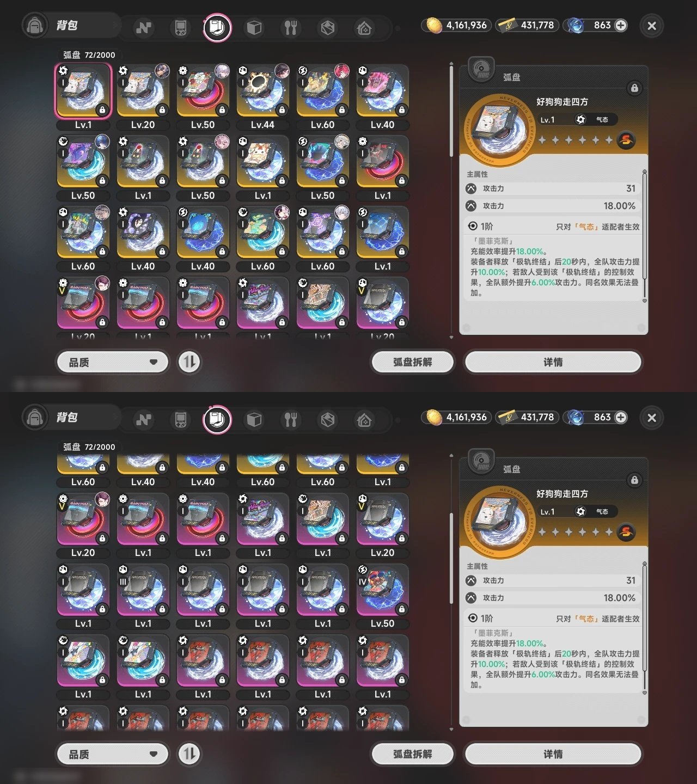The height and width of the screenshot is (784, 697).
Task: Toggle lock on the Lv.44 disc thumbnail
Action: click(282, 110)
